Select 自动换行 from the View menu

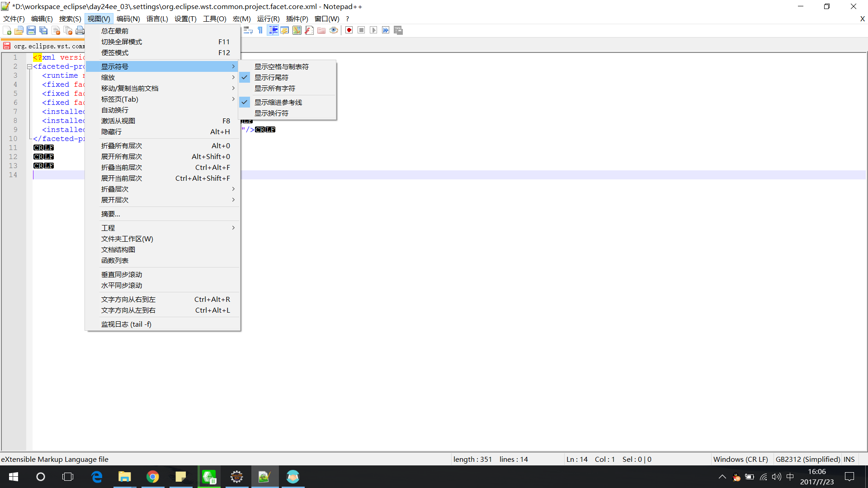point(115,110)
